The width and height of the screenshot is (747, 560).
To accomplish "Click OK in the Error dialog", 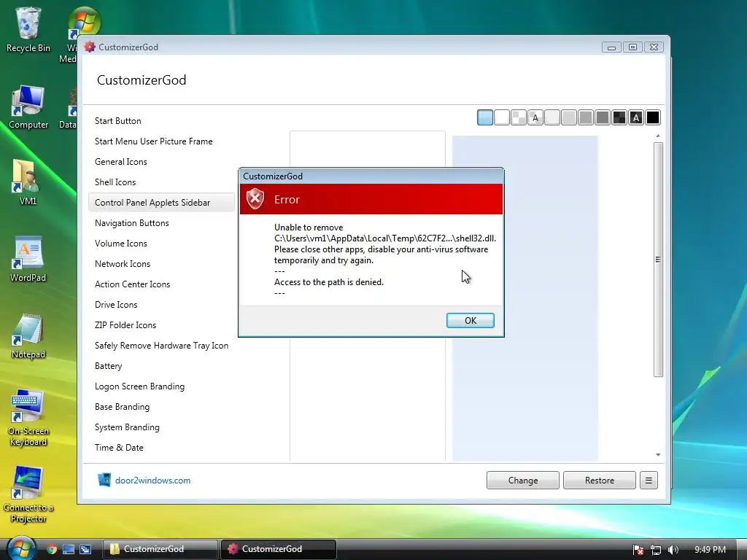I will click(471, 321).
